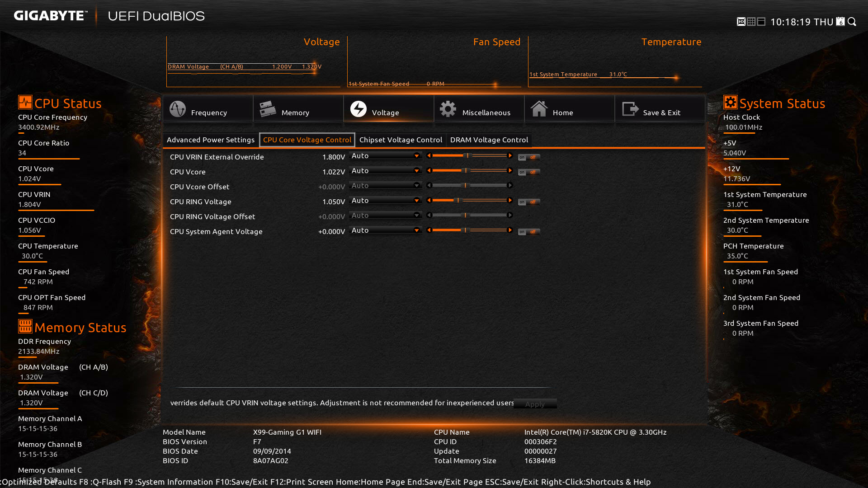Viewport: 868px width, 488px height.
Task: Click the CPU System Agent Voltage slider handle
Action: pos(465,230)
